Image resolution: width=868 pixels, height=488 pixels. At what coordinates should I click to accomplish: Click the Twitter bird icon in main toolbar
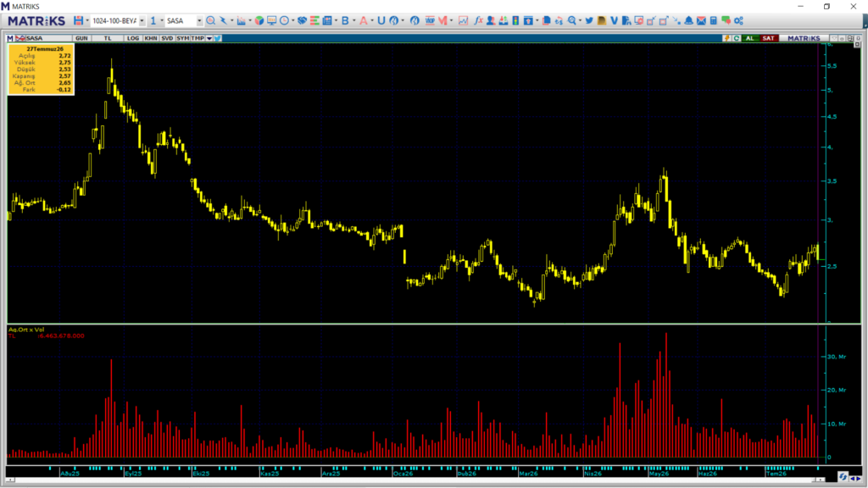point(589,20)
